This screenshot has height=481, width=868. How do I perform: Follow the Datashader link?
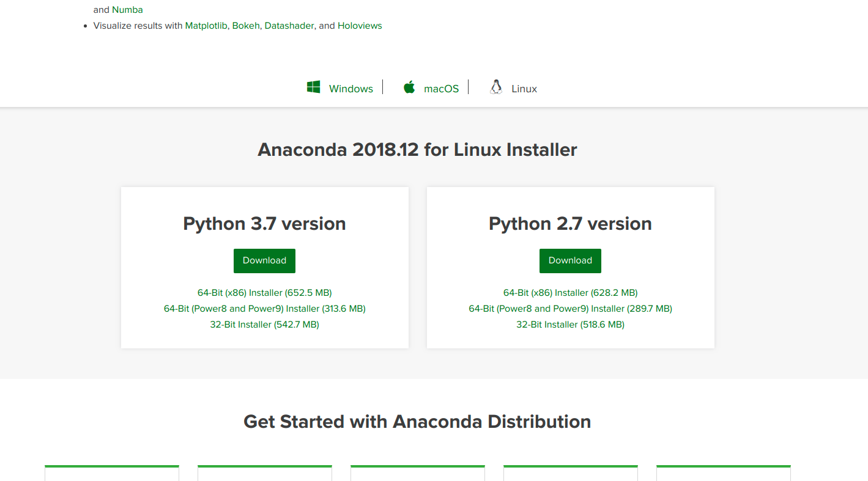(x=289, y=26)
